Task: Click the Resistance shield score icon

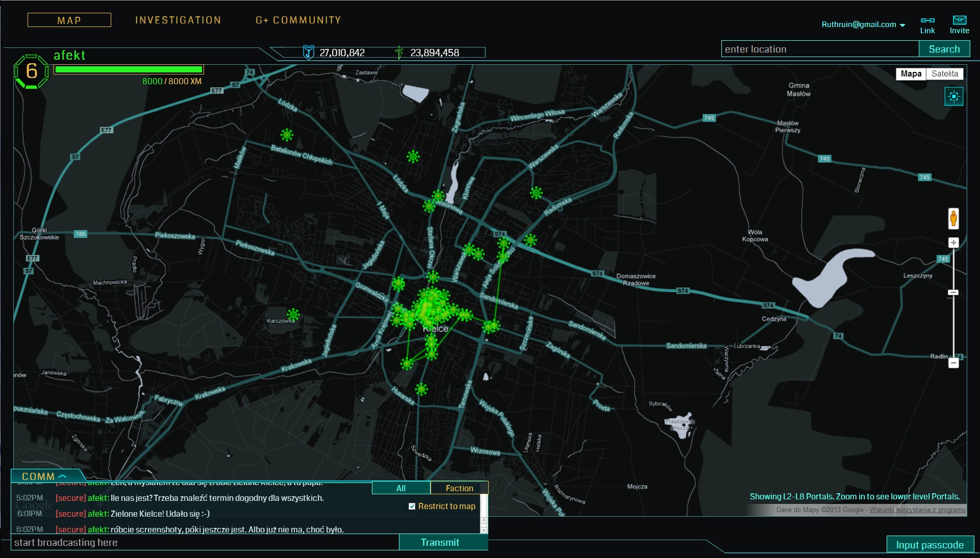Action: coord(308,52)
